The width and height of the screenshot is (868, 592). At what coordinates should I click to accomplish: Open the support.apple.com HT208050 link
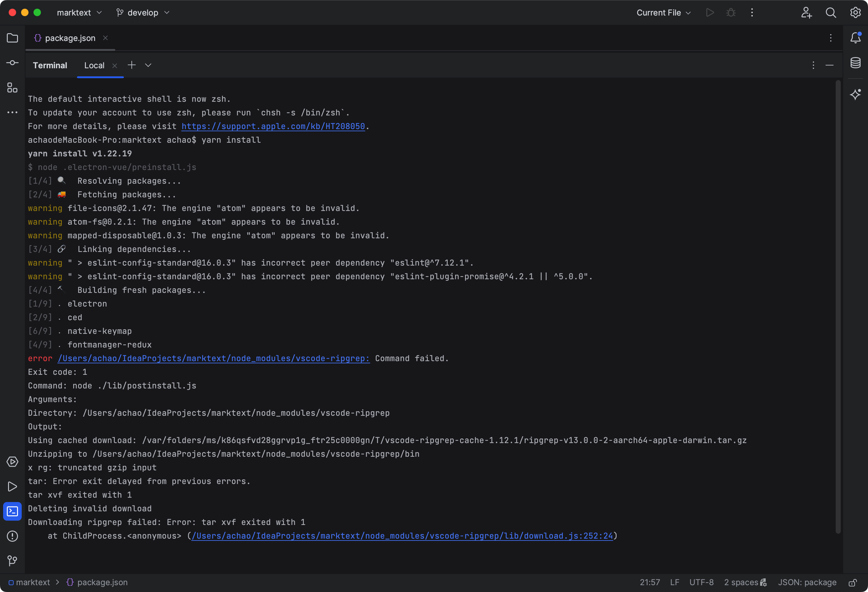click(x=273, y=126)
